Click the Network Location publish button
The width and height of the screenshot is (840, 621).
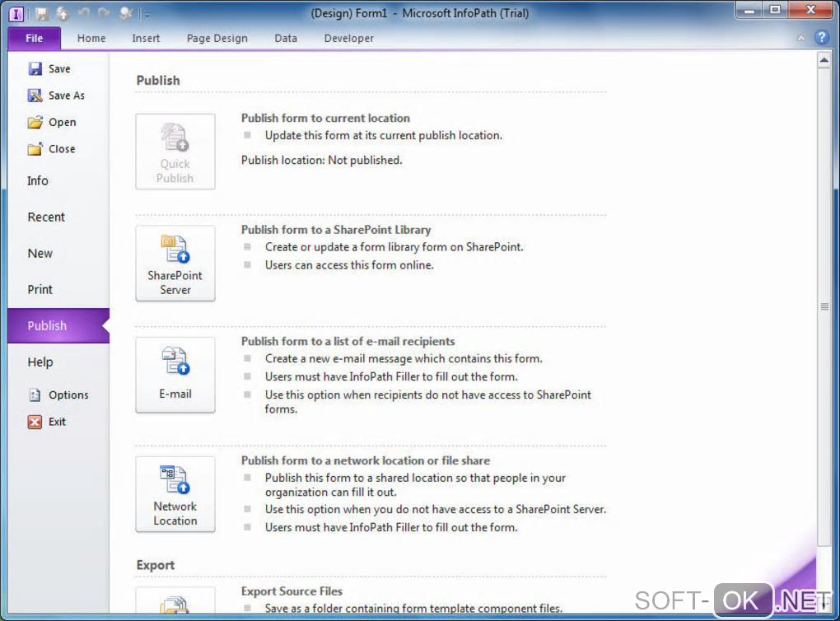175,494
